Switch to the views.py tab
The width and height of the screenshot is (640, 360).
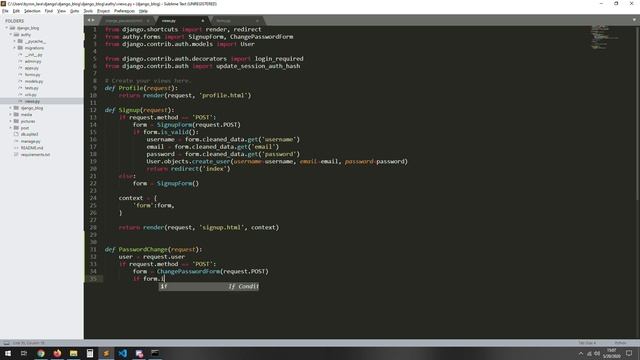click(182, 20)
